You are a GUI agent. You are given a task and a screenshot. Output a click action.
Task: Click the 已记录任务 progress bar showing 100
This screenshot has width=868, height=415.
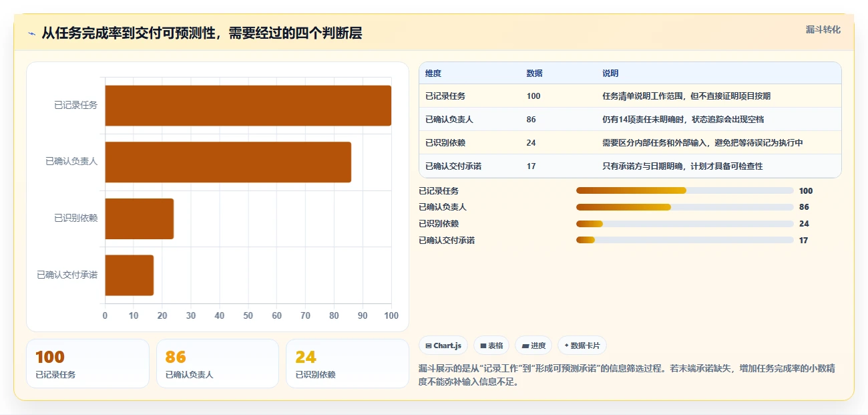coord(684,190)
